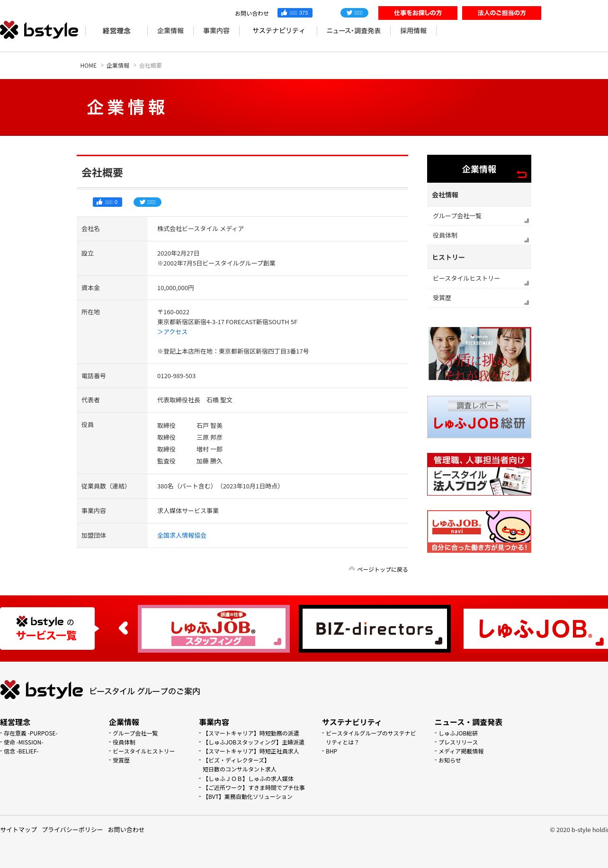
Task: Open the footer プレスリリース link
Action: (458, 742)
